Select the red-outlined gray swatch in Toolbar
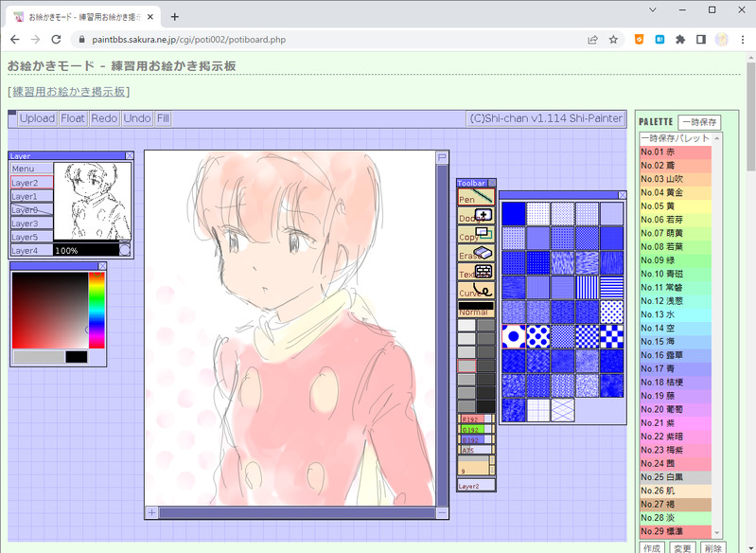This screenshot has height=553, width=756. point(466,366)
